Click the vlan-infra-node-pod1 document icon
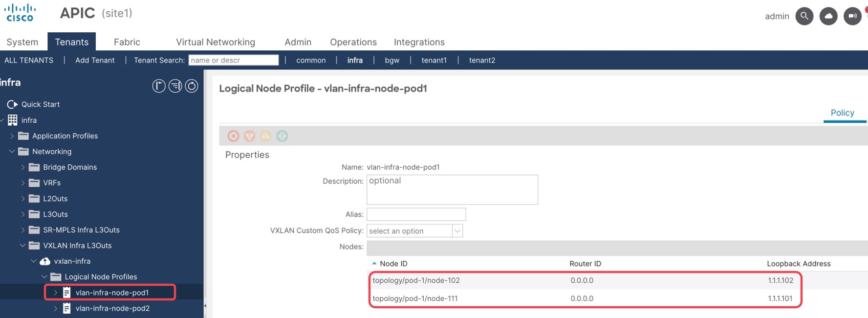 pos(67,293)
